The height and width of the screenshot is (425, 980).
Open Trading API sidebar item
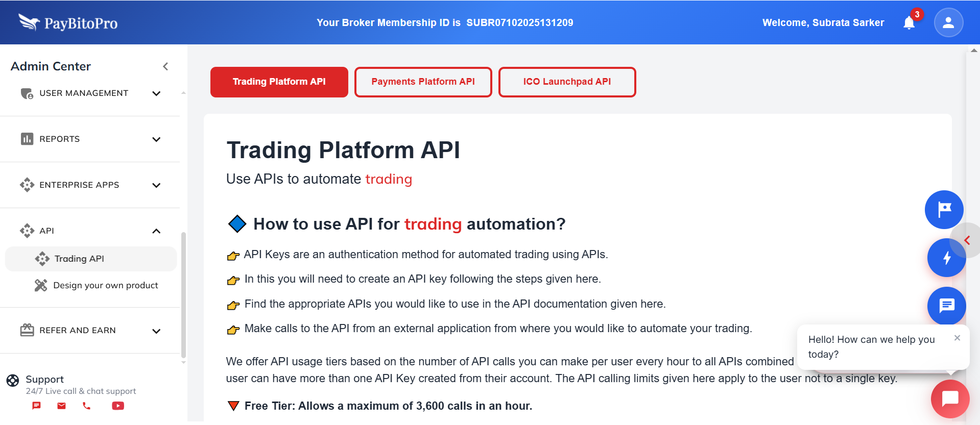(91, 259)
